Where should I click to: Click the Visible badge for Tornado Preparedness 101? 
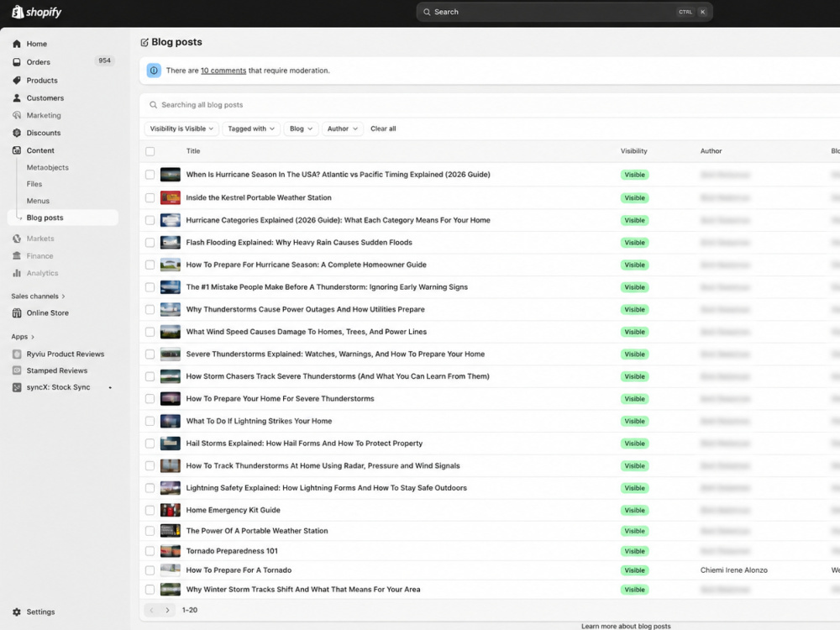(635, 551)
